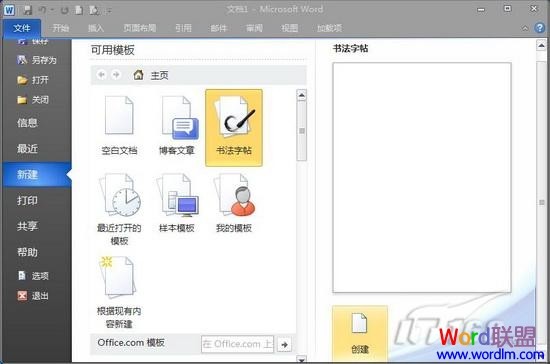Switch to the 视图 View tab
The image size is (550, 364).
click(x=289, y=28)
